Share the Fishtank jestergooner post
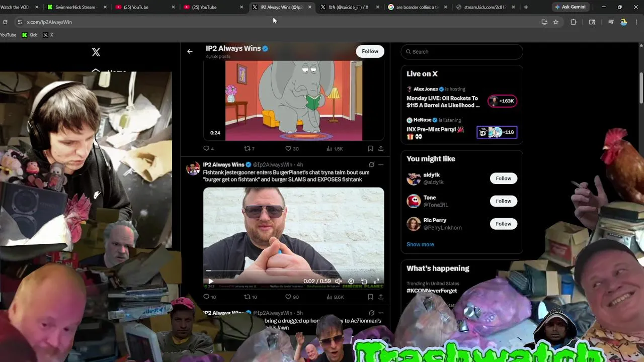 click(381, 297)
